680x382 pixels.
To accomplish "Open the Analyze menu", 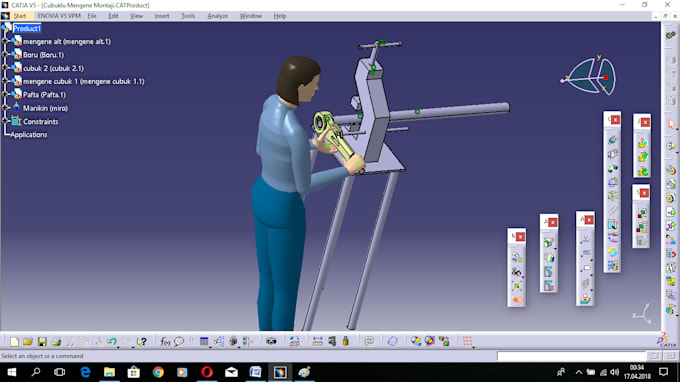I will pos(218,16).
